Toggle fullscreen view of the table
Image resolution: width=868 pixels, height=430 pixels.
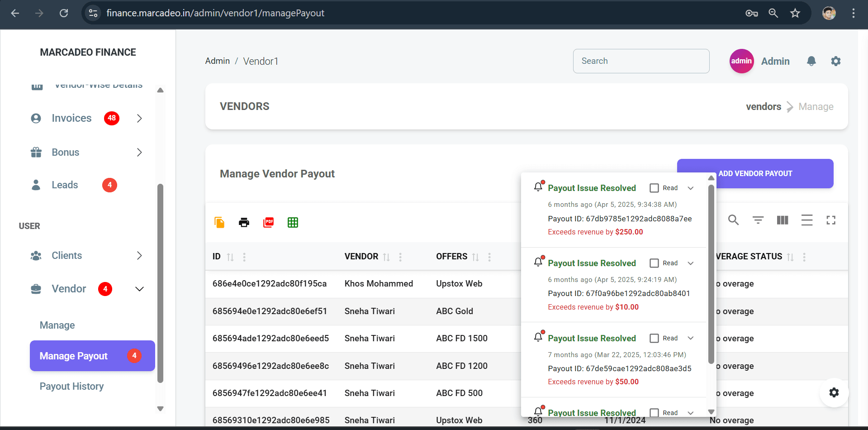831,220
